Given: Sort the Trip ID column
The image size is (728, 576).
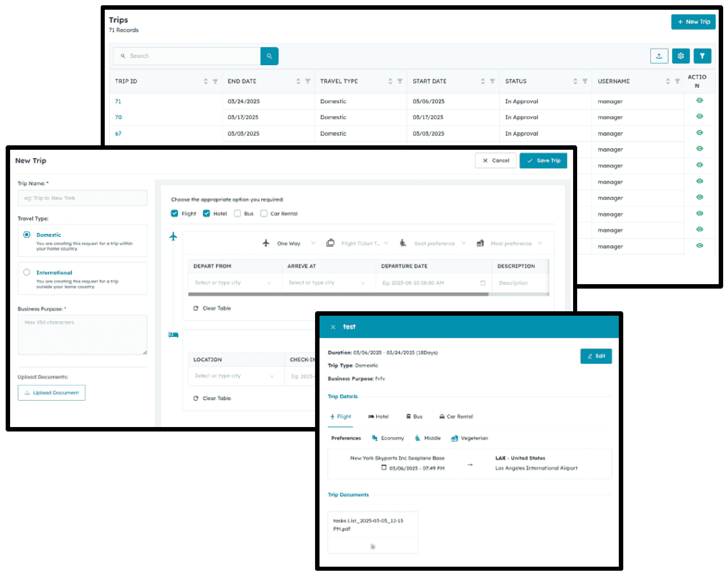Looking at the screenshot, I should pos(205,81).
